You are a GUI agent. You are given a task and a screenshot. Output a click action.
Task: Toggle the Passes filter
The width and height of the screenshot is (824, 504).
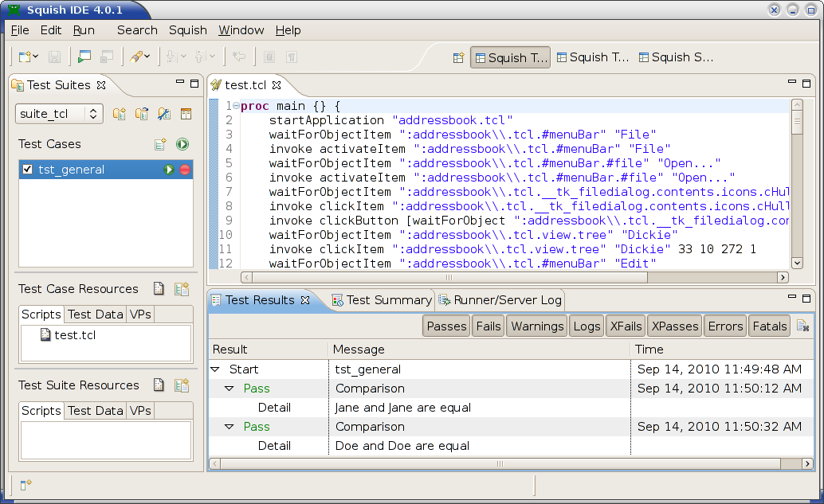pos(446,326)
